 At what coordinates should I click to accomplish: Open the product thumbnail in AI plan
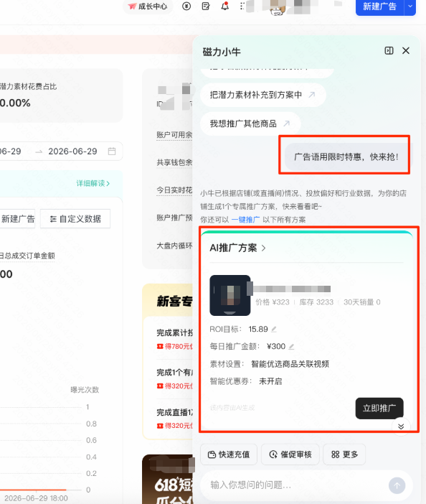click(230, 295)
